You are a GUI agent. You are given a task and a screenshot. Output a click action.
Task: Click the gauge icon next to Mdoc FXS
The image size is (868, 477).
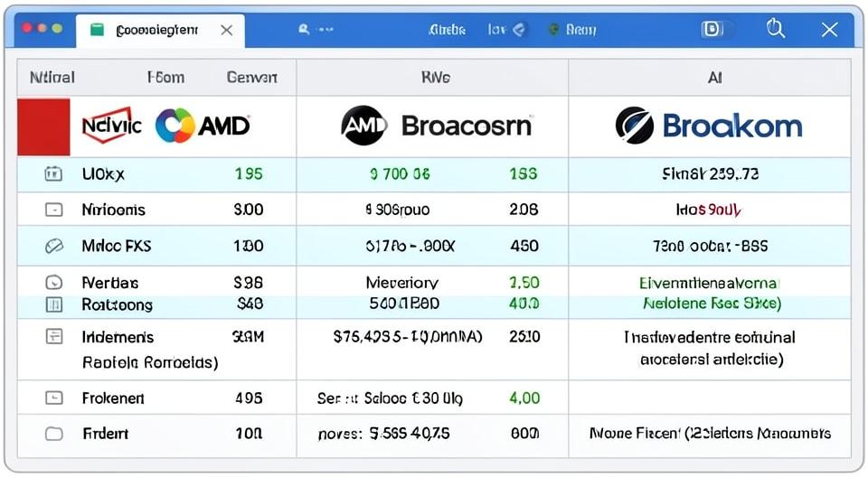(x=53, y=246)
